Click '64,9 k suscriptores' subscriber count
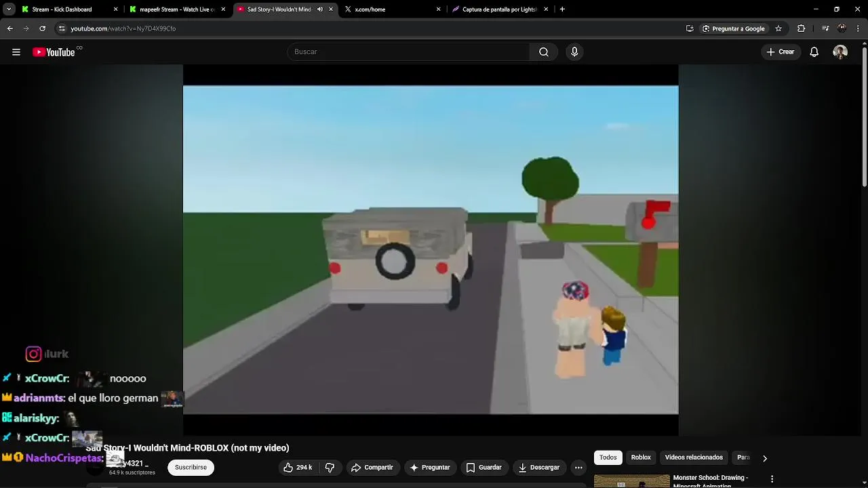Screen dimensions: 868x488 coord(132,472)
